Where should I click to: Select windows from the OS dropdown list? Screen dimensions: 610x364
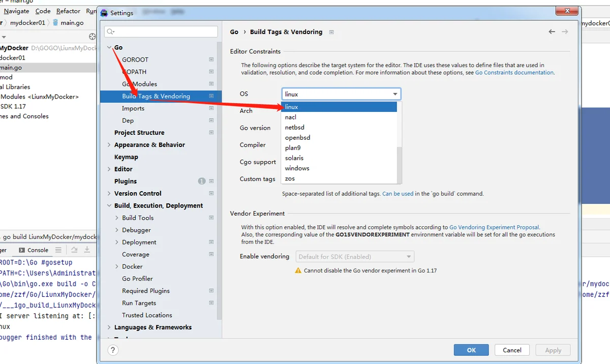(x=297, y=168)
